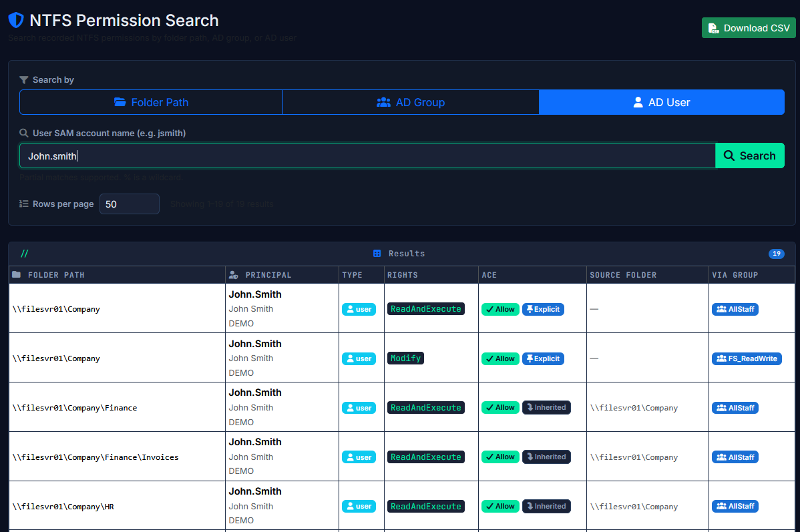Click John.Smith principal name in the Modify row
Image resolution: width=800 pixels, height=532 pixels.
[255, 344]
